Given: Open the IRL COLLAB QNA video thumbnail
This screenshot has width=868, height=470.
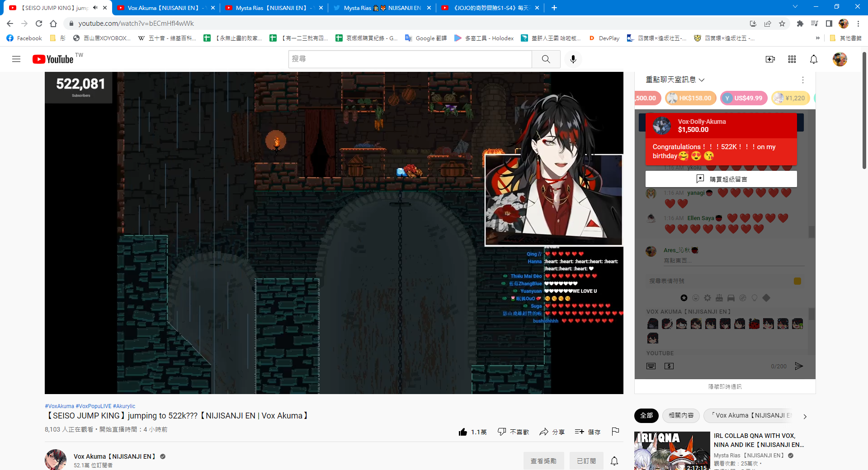Looking at the screenshot, I should click(672, 451).
